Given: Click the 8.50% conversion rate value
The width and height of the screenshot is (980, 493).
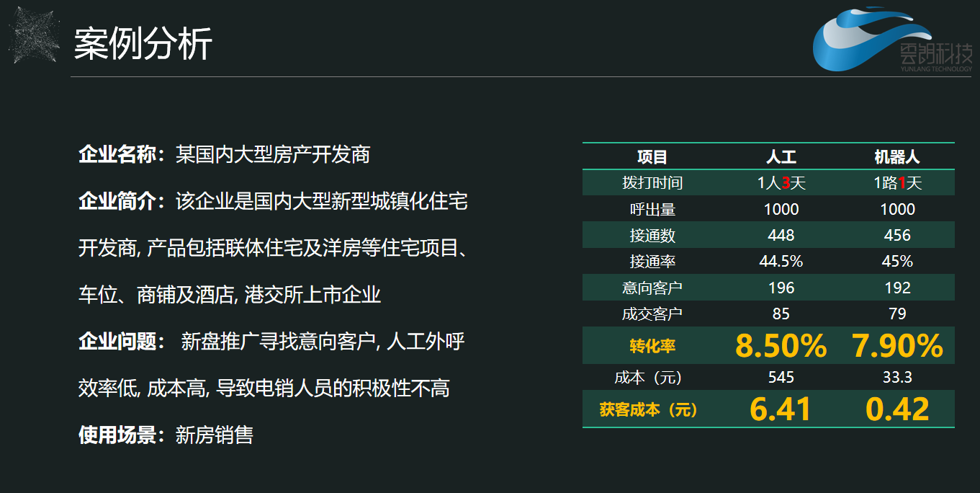Looking at the screenshot, I should pos(781,346).
